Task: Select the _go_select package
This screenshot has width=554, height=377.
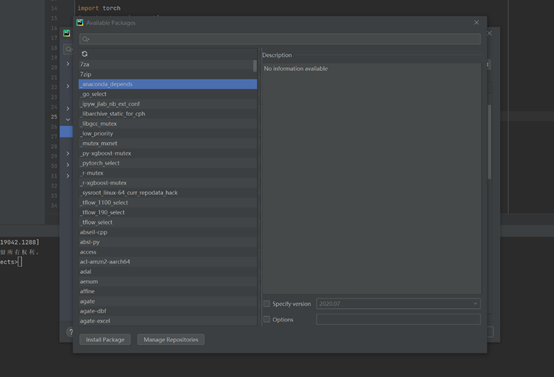Action: tap(167, 94)
